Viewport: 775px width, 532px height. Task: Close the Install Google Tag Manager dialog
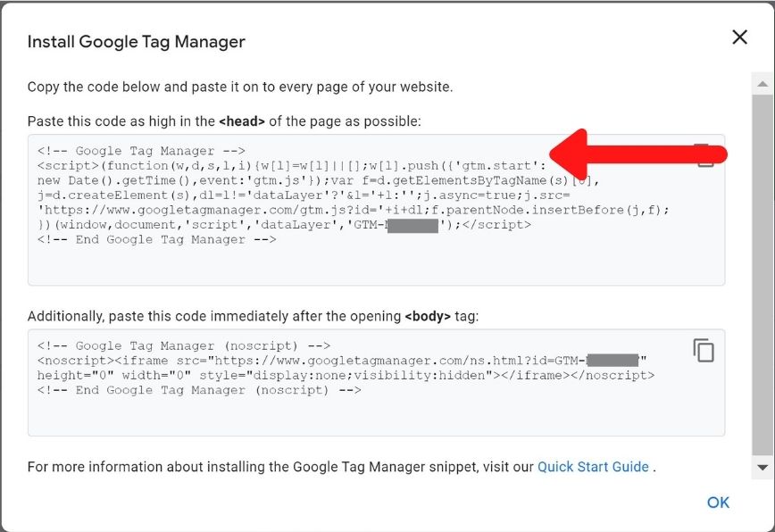[x=739, y=37]
